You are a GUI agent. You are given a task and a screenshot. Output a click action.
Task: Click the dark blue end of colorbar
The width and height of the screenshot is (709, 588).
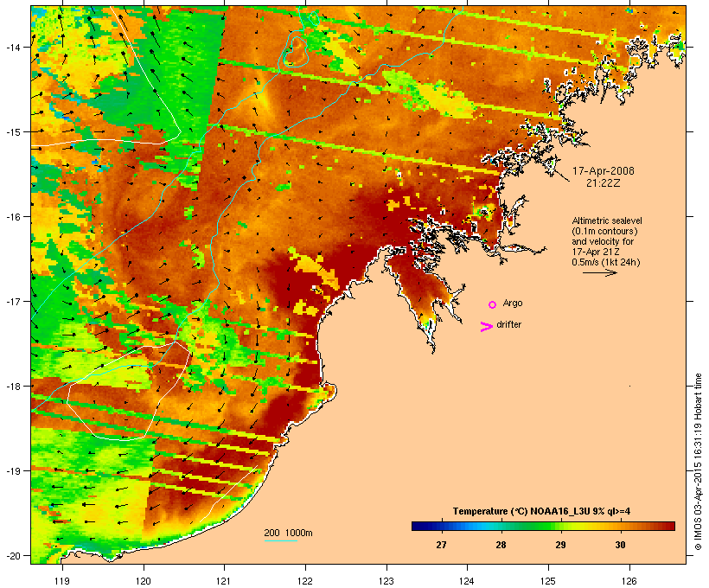(417, 526)
